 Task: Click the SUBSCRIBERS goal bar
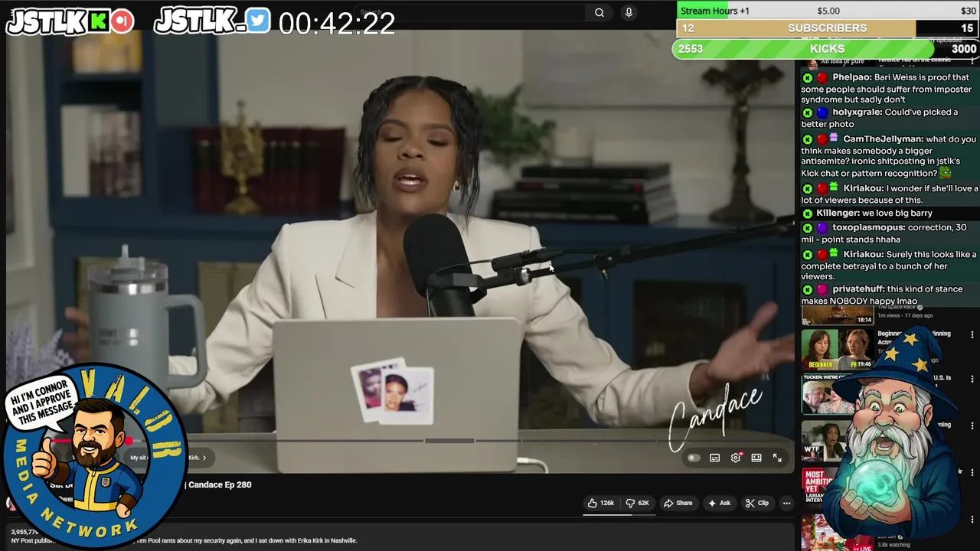[828, 28]
